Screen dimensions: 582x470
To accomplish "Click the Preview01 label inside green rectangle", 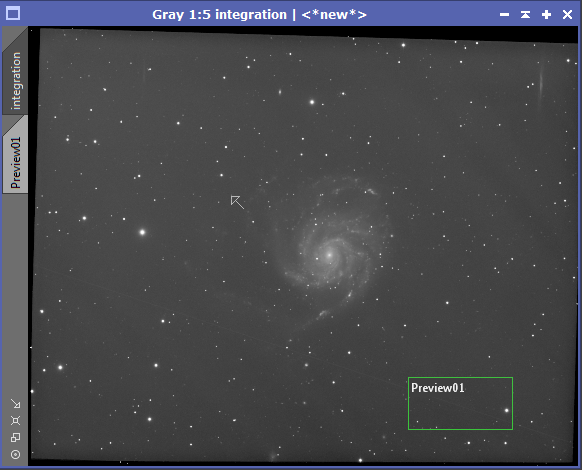I will point(438,388).
